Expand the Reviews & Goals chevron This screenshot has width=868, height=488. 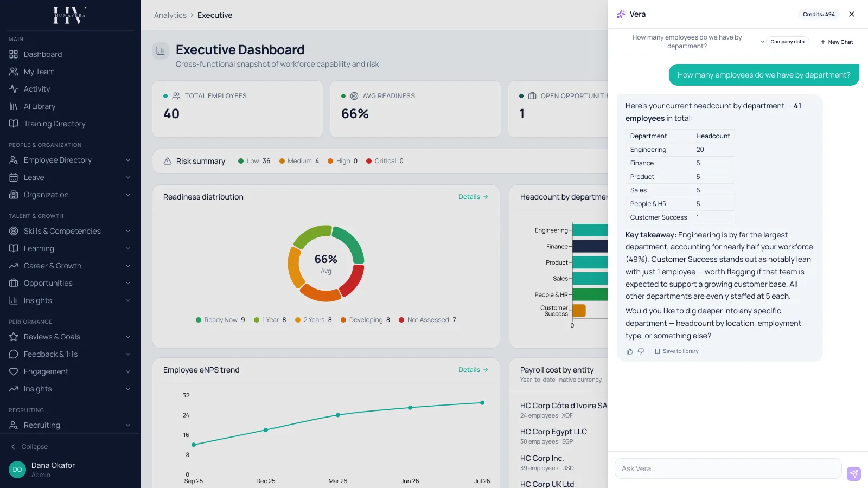point(128,337)
